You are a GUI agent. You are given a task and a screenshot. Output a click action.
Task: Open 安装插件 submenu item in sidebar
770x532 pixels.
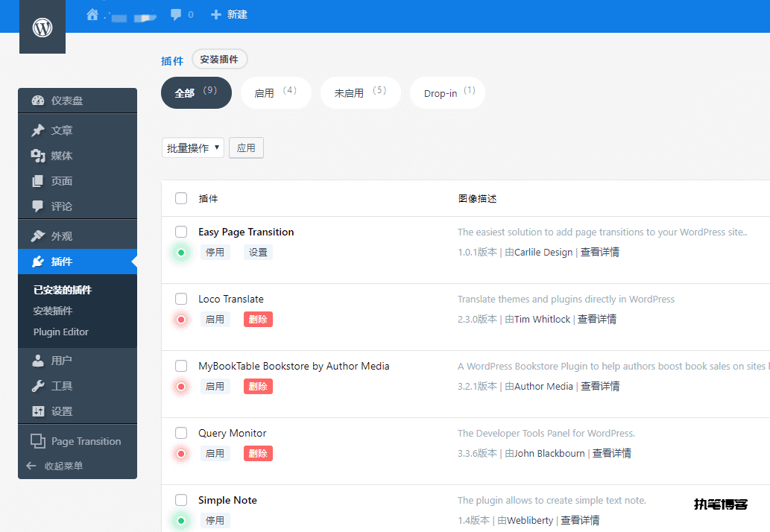tap(52, 311)
